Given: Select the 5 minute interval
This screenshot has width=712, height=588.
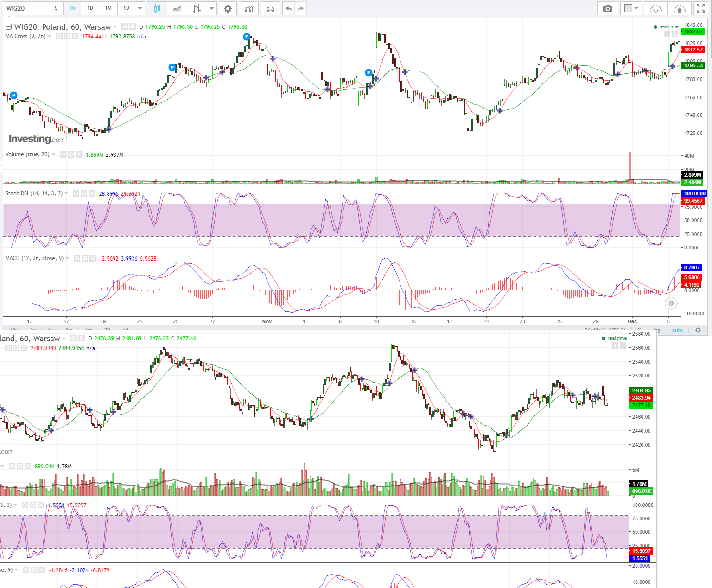Looking at the screenshot, I should click(x=56, y=8).
